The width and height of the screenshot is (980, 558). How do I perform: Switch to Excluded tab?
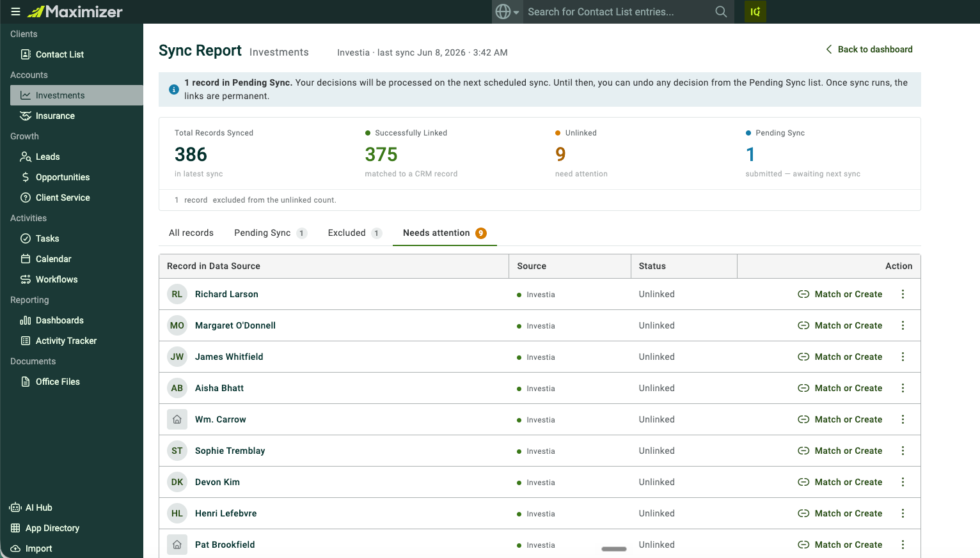(354, 233)
